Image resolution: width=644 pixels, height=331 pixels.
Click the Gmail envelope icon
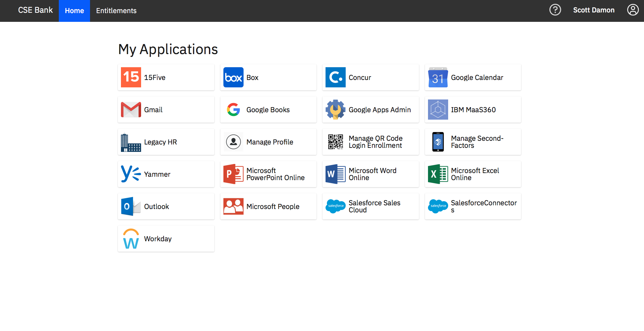(x=131, y=110)
